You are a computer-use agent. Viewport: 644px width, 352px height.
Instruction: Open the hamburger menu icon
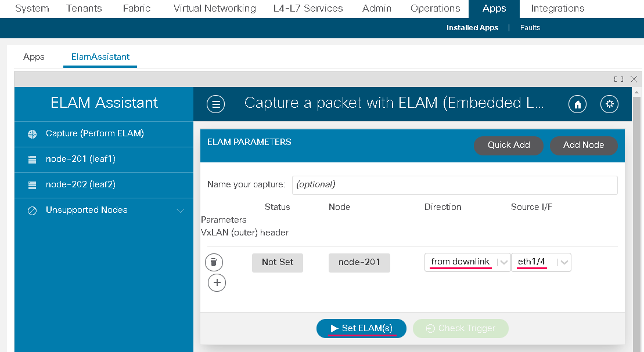point(215,104)
